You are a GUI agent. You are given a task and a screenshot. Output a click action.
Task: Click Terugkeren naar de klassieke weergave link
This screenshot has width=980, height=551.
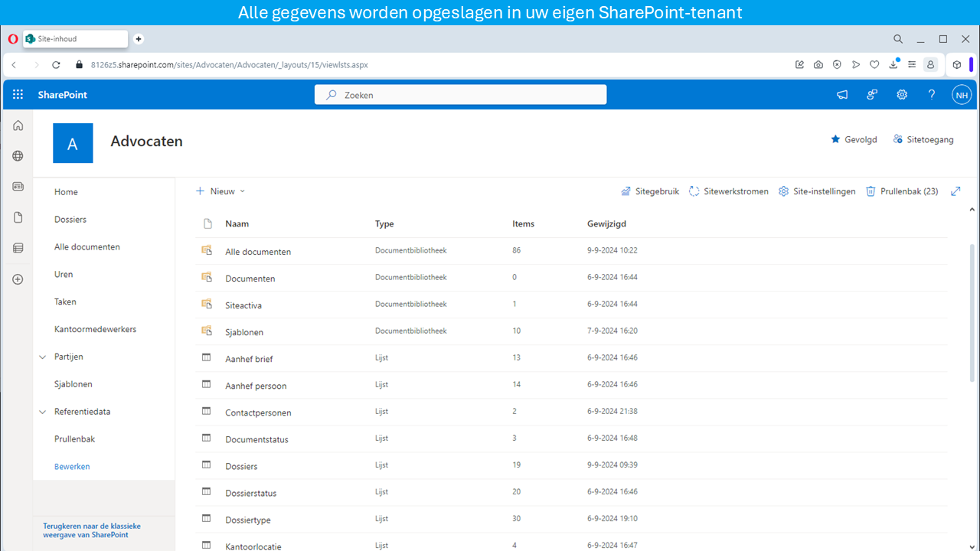coord(92,530)
